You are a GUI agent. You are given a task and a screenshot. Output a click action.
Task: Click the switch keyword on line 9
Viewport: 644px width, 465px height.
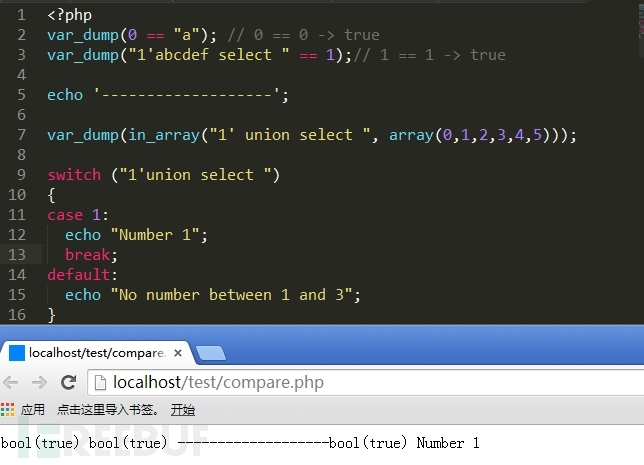pos(74,175)
